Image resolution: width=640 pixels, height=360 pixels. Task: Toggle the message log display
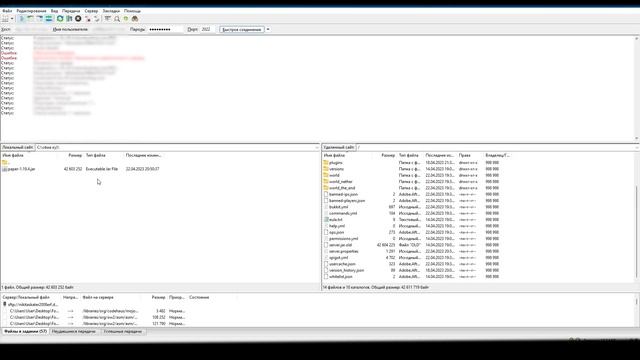(x=21, y=19)
